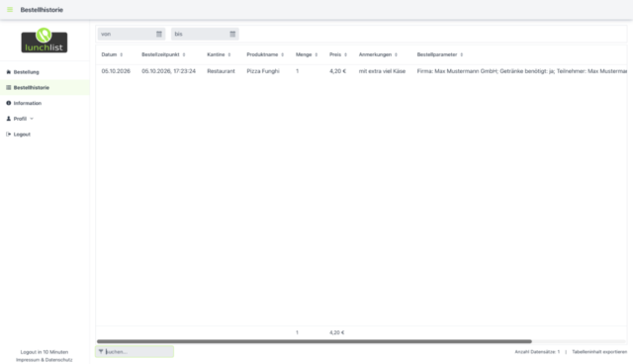Screen dimensions: 633x364
Task: Click the Bestellparameter column header label
Action: pos(437,54)
